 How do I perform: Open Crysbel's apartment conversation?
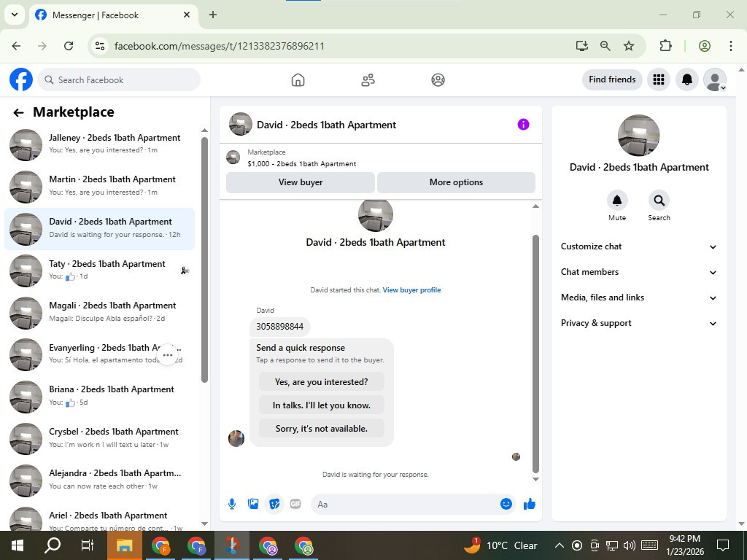click(x=99, y=438)
